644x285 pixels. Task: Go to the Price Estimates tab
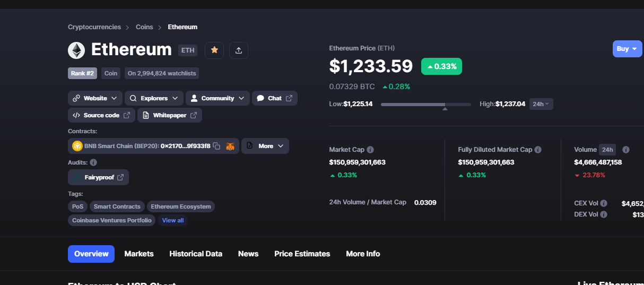pyautogui.click(x=302, y=254)
